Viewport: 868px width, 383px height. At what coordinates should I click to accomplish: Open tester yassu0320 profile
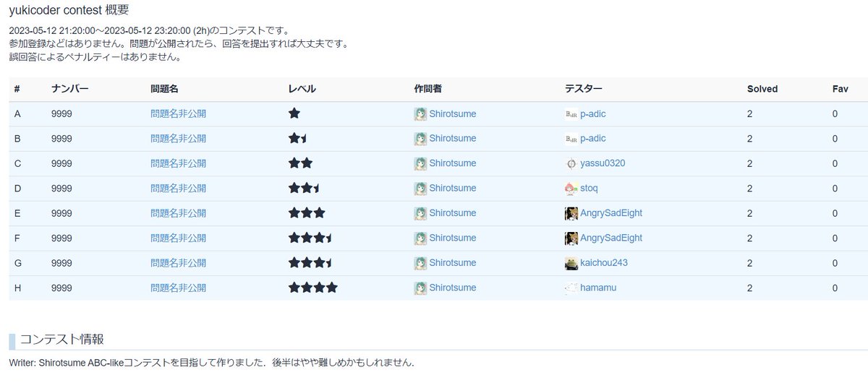pyautogui.click(x=603, y=163)
